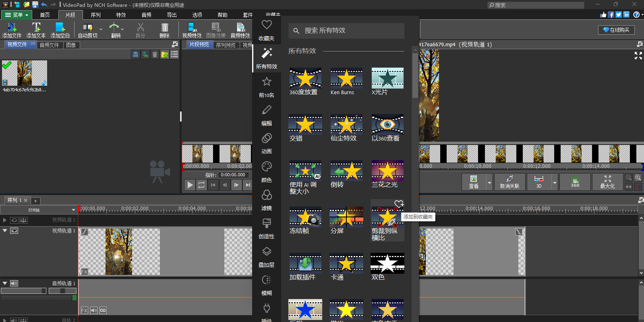Switch to the 音频文件 bin tab
This screenshot has height=322, width=644.
(x=49, y=45)
